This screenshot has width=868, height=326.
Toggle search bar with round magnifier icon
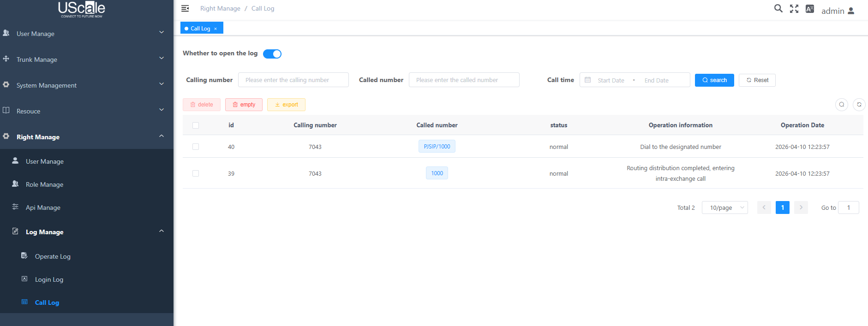(x=842, y=105)
